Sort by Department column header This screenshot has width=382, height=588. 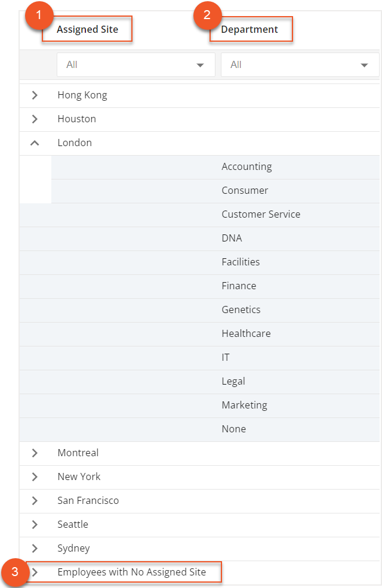(249, 30)
